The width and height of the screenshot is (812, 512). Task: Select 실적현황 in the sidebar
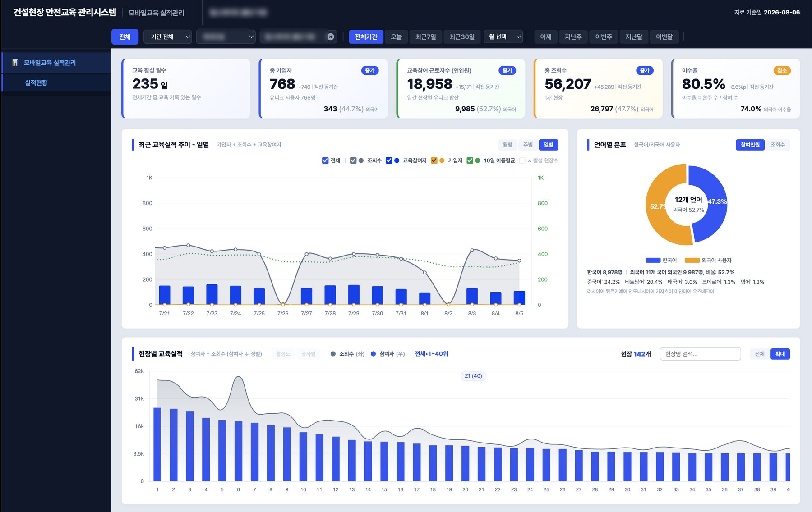tap(56, 82)
